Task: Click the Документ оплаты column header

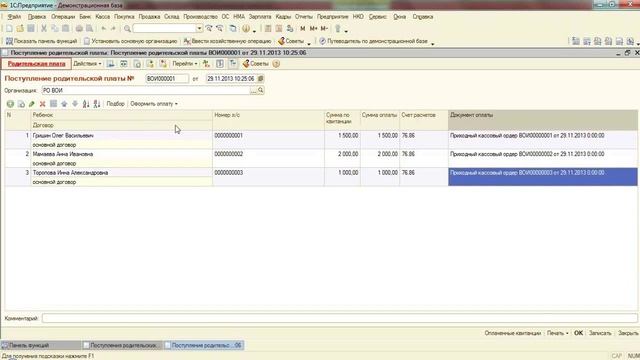Action: (542, 120)
